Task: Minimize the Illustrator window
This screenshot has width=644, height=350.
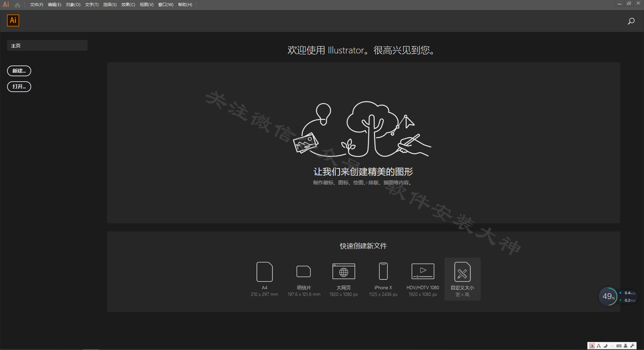Action: click(619, 3)
